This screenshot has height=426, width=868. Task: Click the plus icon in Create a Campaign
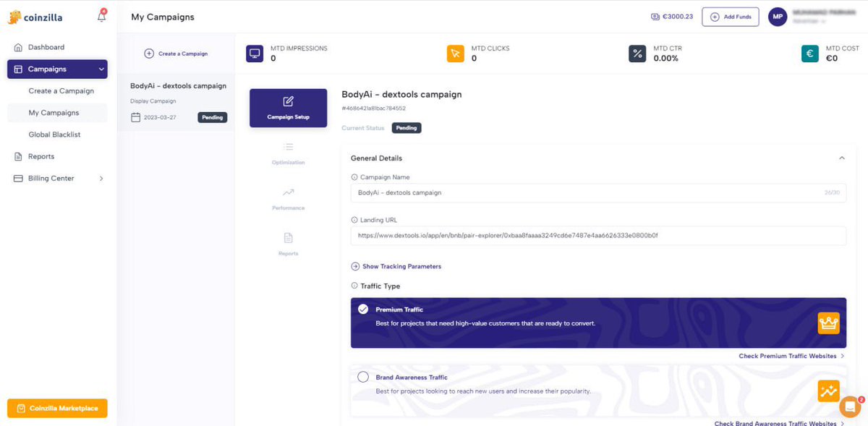coord(149,54)
